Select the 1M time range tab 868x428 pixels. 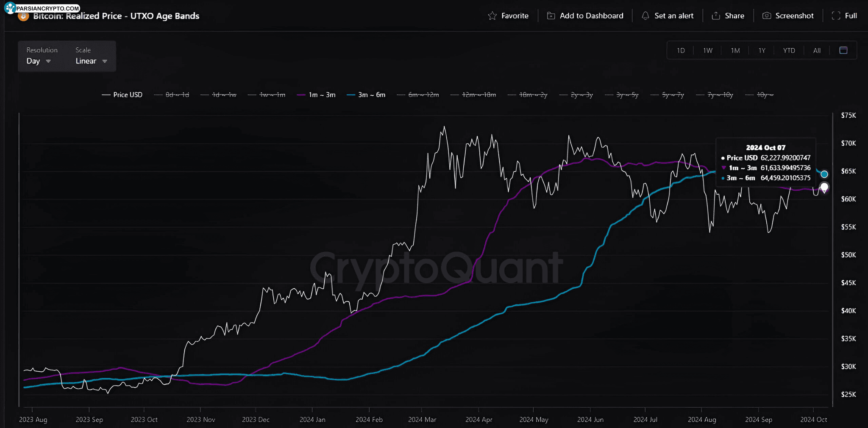[735, 50]
